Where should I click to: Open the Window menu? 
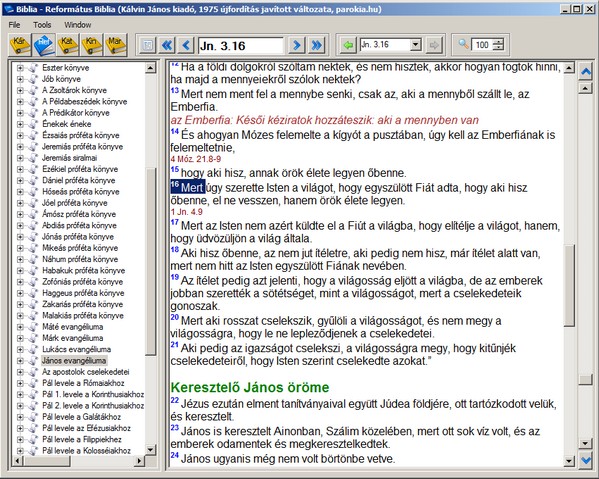point(78,25)
